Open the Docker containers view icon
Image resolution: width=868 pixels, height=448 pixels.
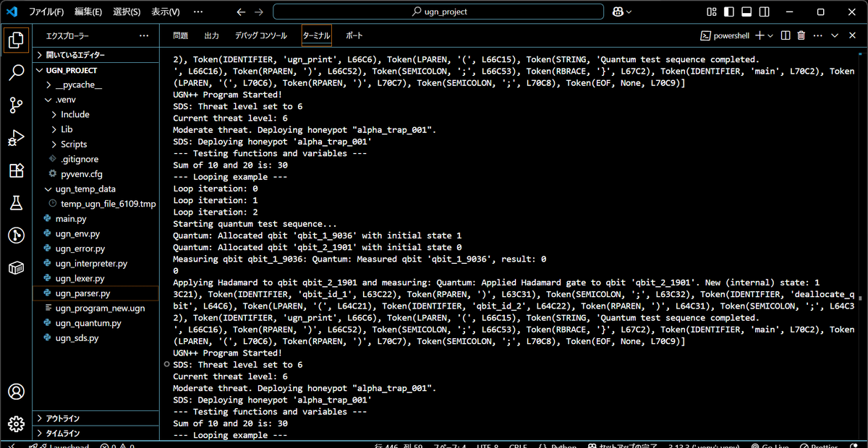[16, 268]
